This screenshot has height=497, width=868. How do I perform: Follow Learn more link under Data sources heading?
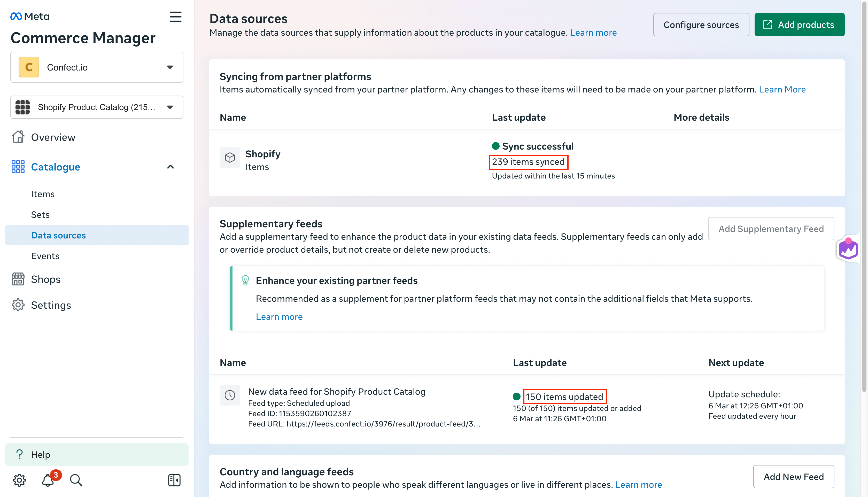pyautogui.click(x=593, y=33)
